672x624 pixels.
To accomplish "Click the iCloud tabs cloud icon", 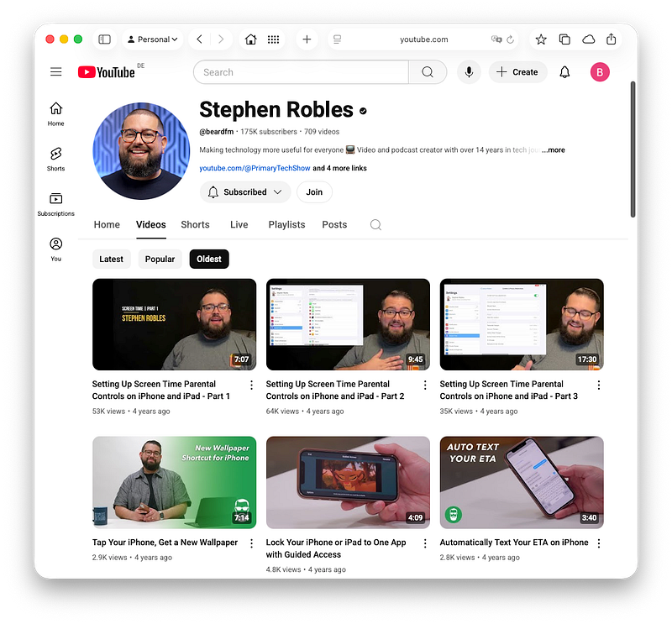I will (x=589, y=39).
